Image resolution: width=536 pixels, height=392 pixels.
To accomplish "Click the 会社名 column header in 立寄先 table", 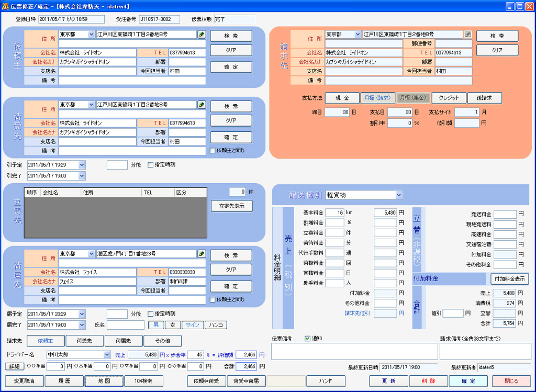I will pyautogui.click(x=61, y=193).
